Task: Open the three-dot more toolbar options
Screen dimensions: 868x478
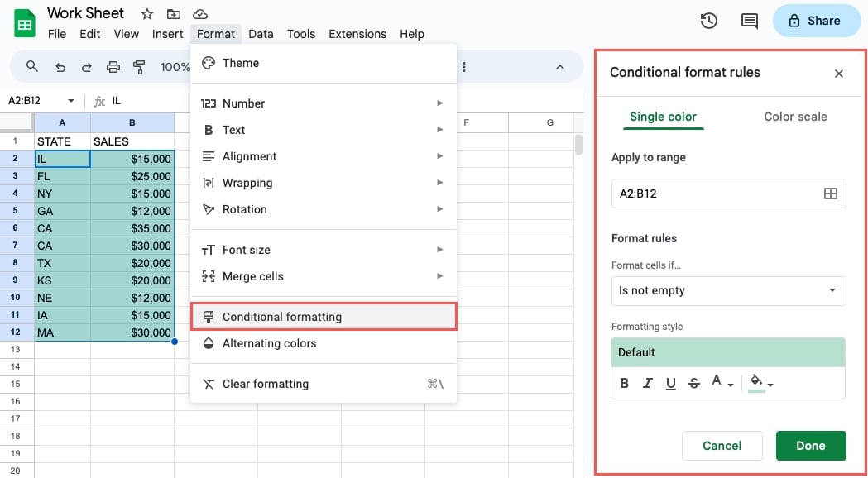Action: point(464,68)
